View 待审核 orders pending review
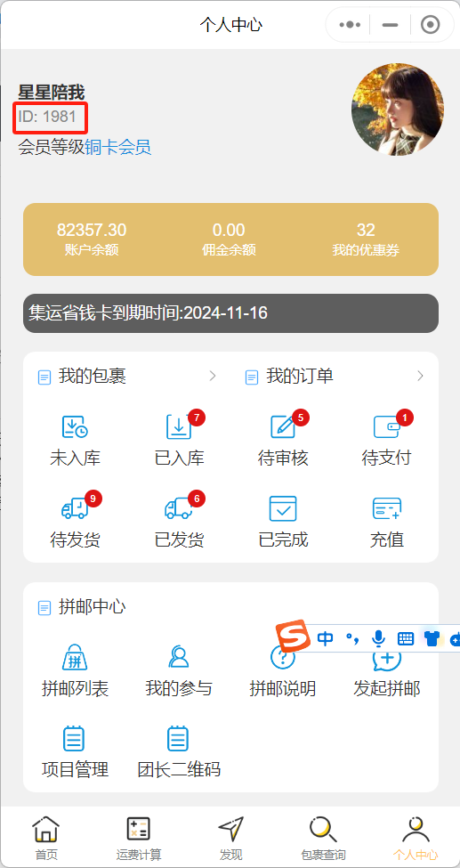The width and height of the screenshot is (460, 868). coord(282,426)
